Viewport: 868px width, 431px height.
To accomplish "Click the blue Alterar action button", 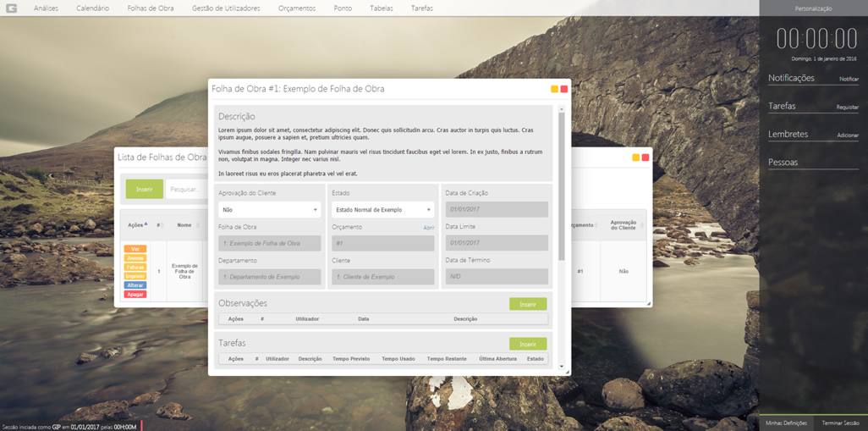I will (x=135, y=285).
